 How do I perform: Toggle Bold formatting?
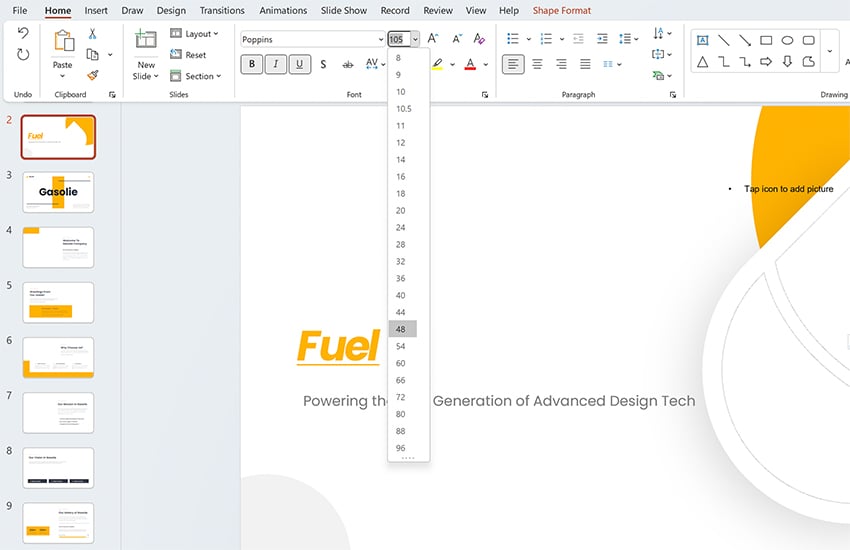(252, 64)
